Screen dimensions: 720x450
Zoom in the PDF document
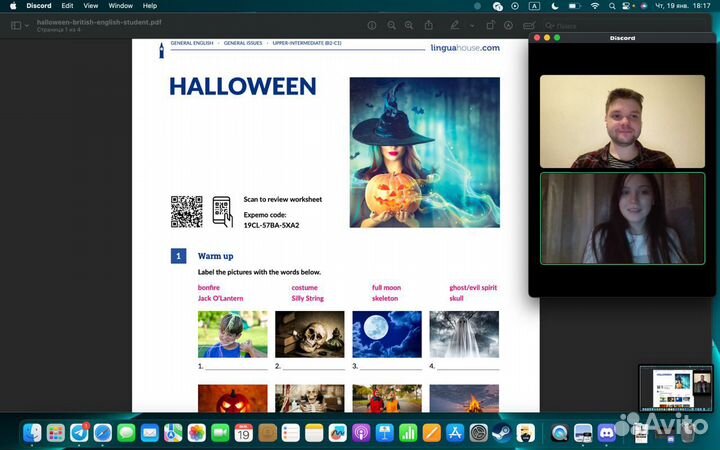(x=410, y=25)
